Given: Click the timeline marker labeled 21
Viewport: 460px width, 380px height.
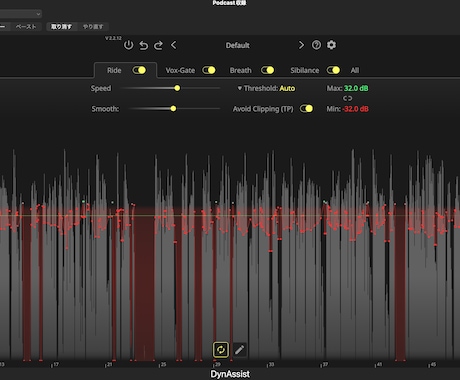Looking at the screenshot, I should (109, 365).
